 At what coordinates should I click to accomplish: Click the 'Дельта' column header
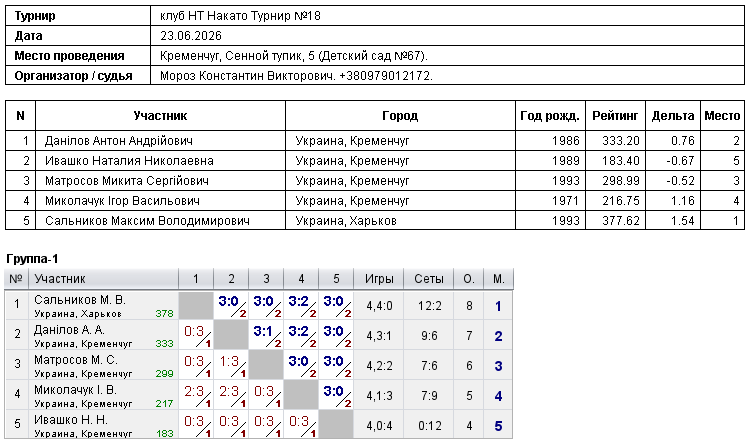[673, 116]
